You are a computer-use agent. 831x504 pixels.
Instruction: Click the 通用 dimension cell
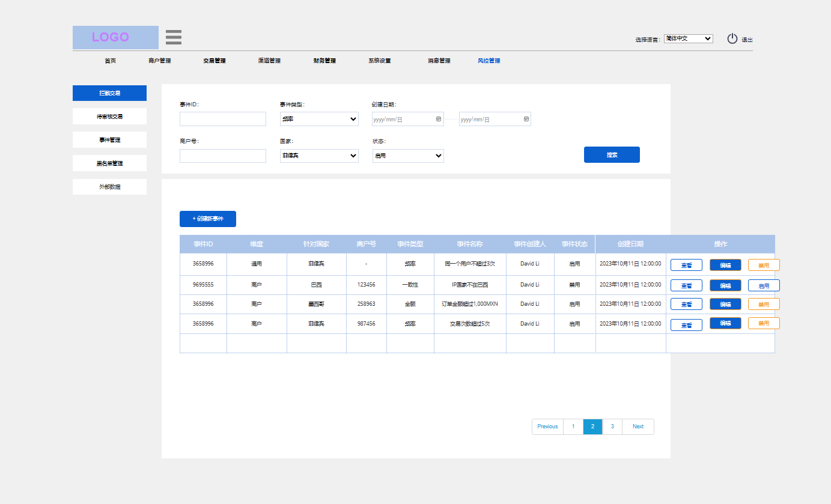click(257, 264)
